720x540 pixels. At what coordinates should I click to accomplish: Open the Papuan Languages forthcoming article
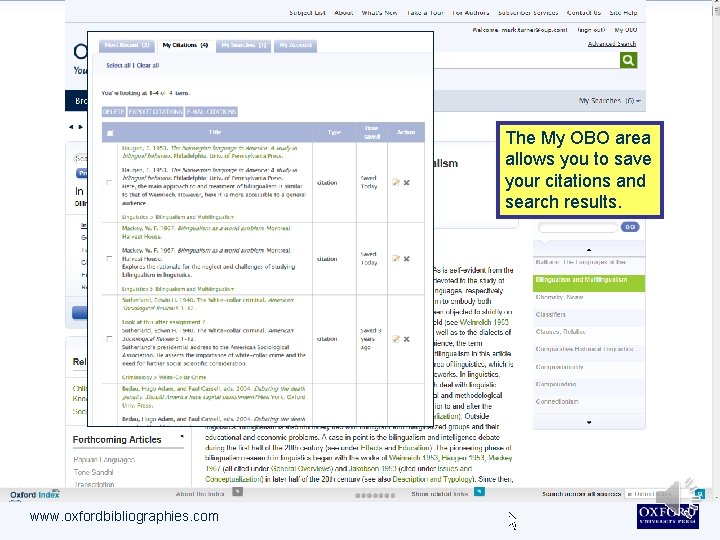tap(104, 460)
